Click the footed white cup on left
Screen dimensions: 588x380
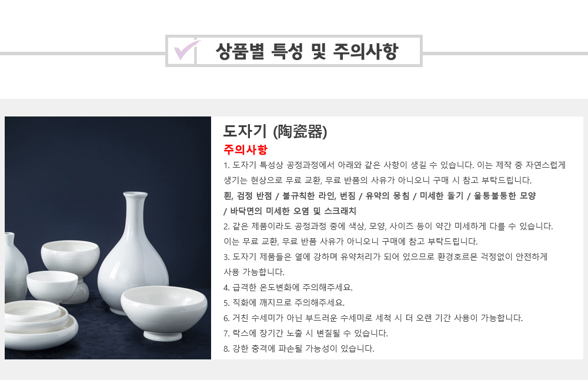(x=70, y=270)
